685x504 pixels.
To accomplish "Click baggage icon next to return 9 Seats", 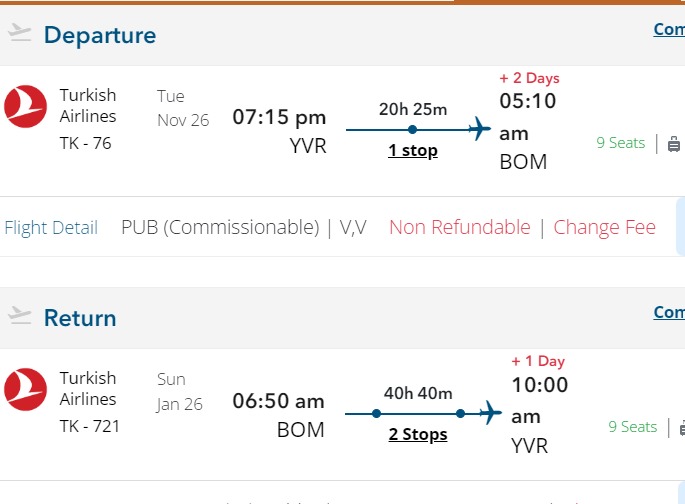I will (x=681, y=427).
